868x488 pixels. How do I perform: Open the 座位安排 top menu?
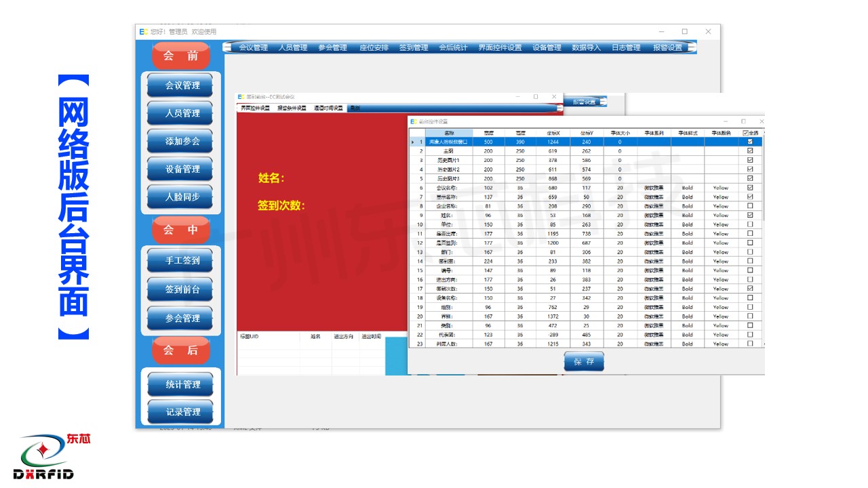tap(374, 47)
